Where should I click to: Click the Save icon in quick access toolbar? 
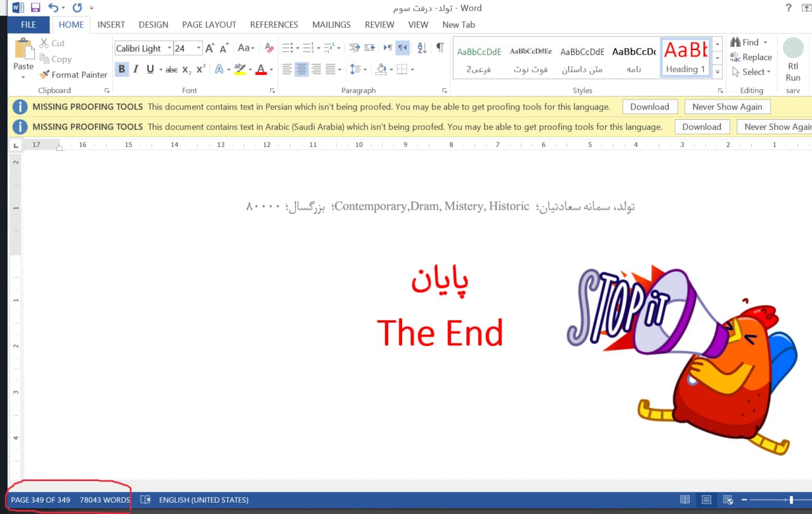[36, 8]
